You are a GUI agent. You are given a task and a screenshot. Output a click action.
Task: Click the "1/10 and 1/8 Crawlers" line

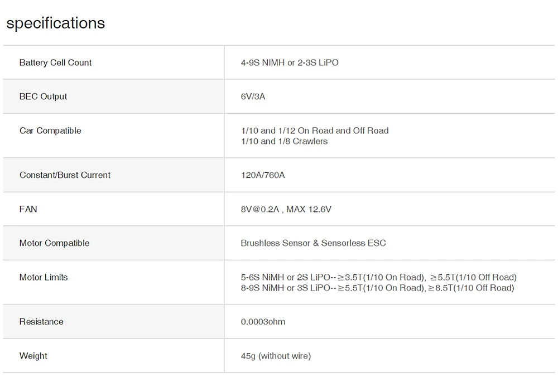[x=284, y=141]
